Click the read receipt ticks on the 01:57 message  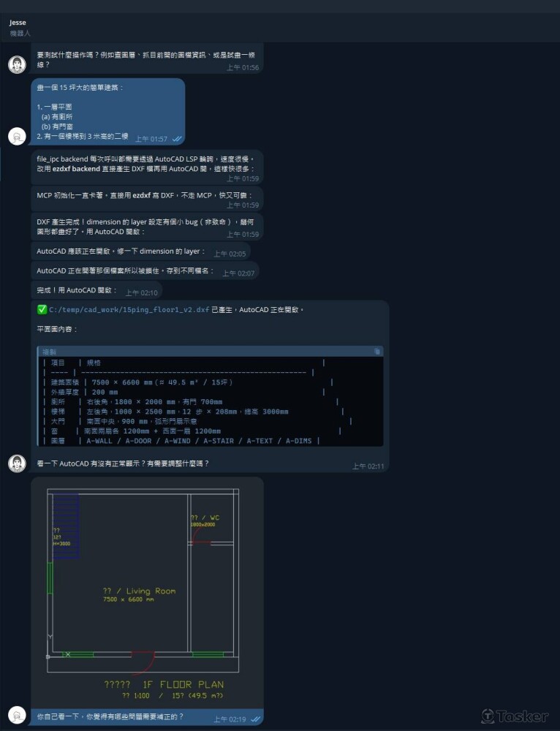tap(177, 139)
